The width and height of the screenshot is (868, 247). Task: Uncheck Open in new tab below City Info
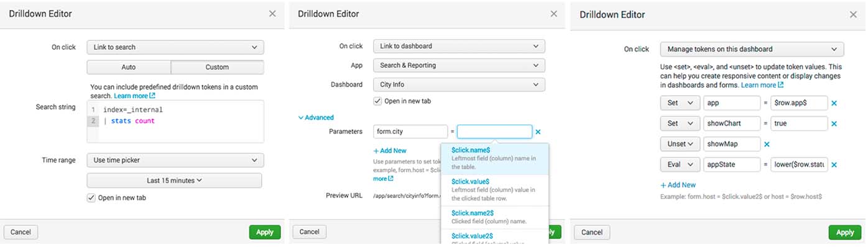coord(377,101)
